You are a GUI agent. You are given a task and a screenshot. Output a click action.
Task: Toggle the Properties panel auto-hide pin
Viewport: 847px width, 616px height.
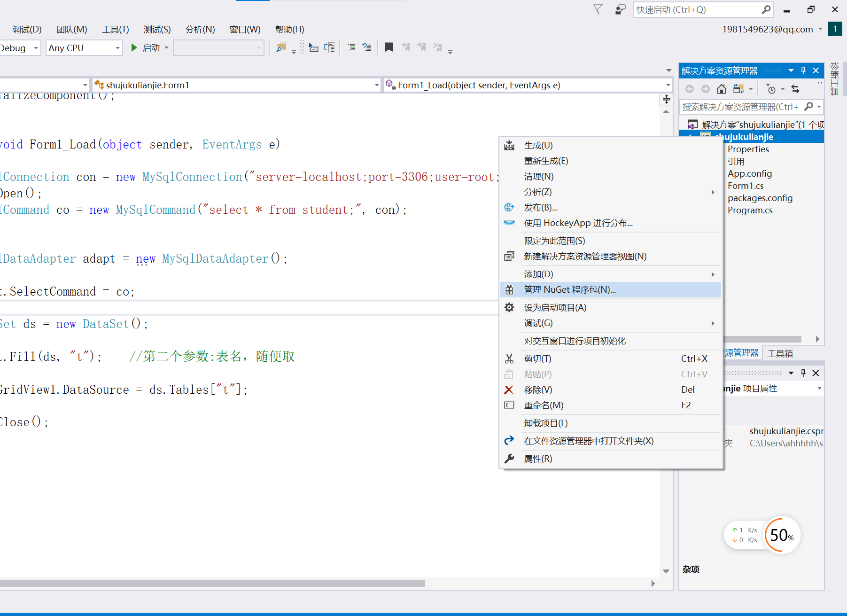(x=803, y=373)
